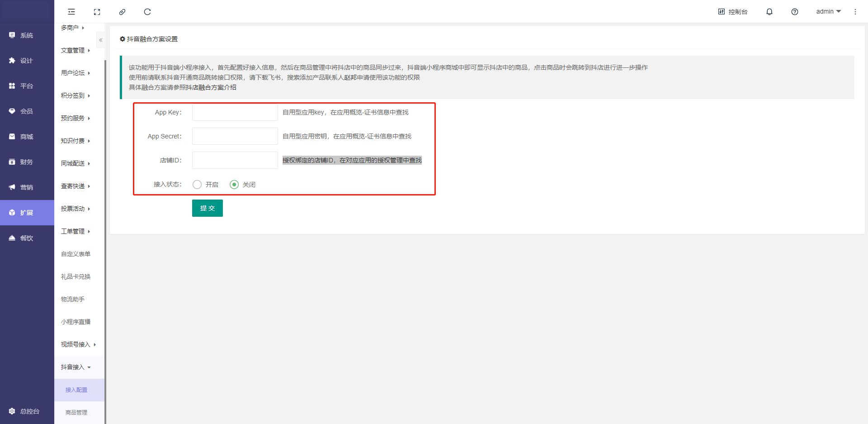Toggle fullscreen mode icon
The image size is (868, 424).
coord(97,12)
